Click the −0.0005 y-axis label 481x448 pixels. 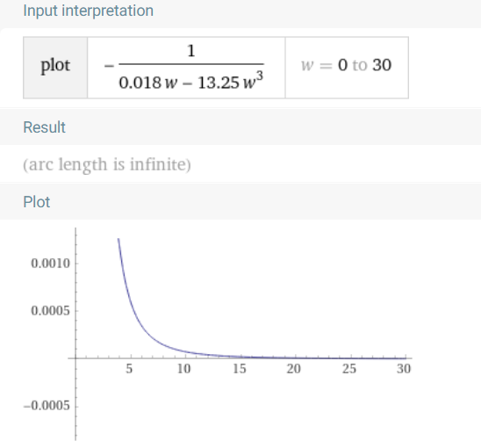tap(47, 406)
